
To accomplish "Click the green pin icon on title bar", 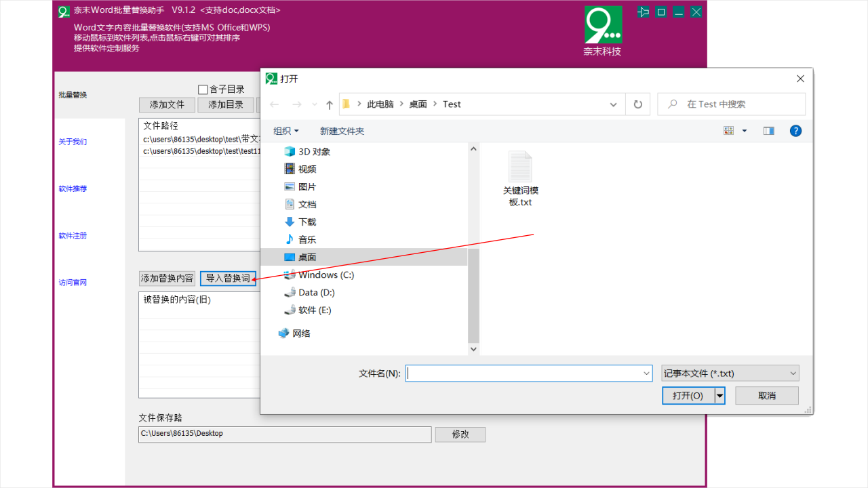I will click(643, 12).
